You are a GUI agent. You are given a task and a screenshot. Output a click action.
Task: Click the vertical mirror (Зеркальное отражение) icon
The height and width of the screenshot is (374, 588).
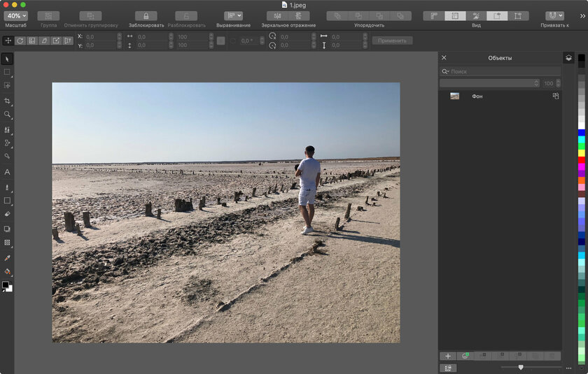[x=298, y=15]
